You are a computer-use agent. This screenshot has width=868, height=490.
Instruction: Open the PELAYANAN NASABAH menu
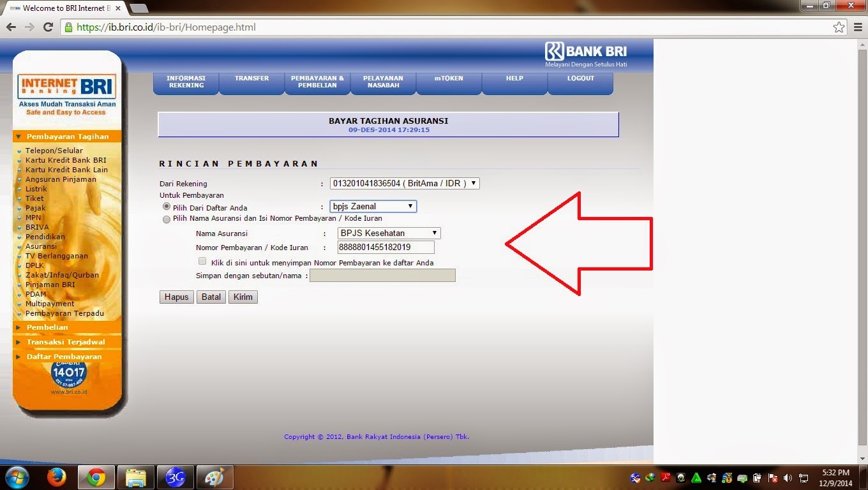(x=383, y=82)
